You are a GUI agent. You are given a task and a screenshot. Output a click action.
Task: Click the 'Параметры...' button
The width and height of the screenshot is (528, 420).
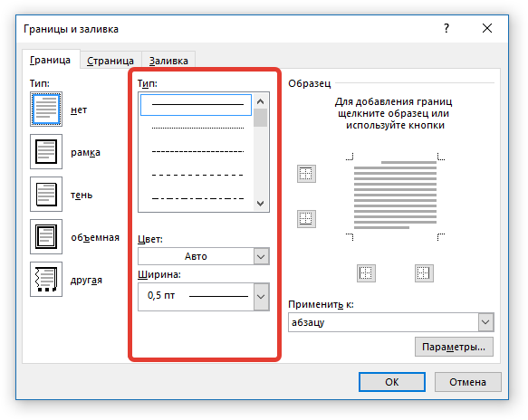click(454, 347)
